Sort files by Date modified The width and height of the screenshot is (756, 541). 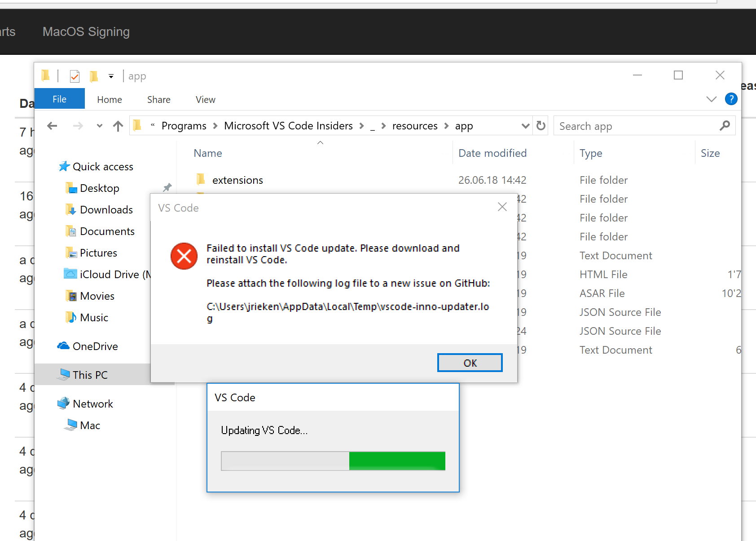(492, 153)
